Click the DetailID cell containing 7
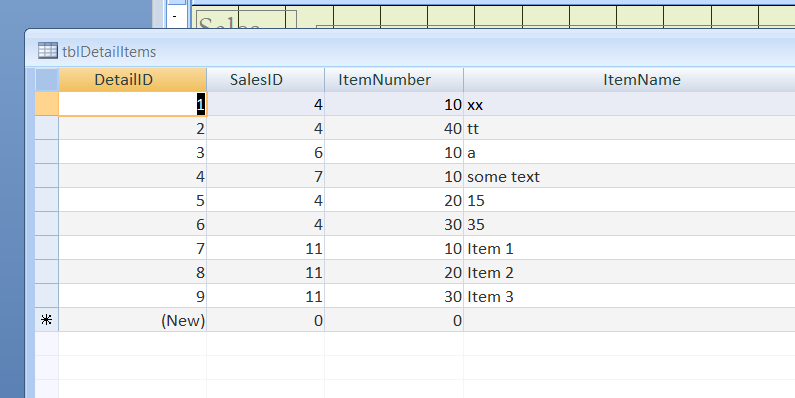This screenshot has width=795, height=398. pyautogui.click(x=133, y=248)
